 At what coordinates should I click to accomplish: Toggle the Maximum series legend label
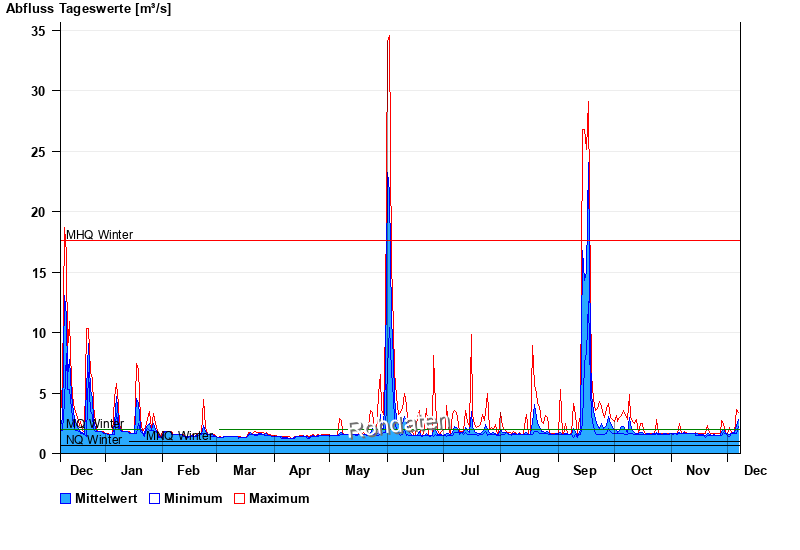pos(279,499)
